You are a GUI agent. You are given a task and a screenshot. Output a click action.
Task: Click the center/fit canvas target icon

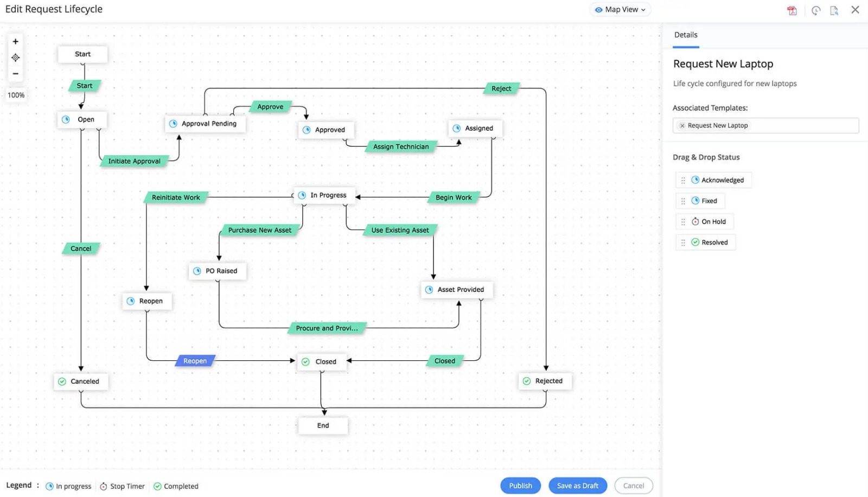15,58
